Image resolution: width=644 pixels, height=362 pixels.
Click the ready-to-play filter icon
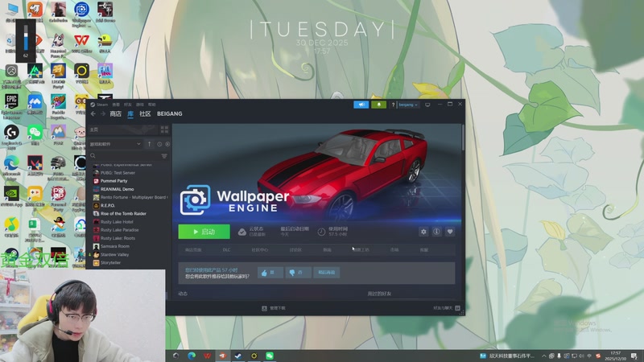tap(167, 144)
